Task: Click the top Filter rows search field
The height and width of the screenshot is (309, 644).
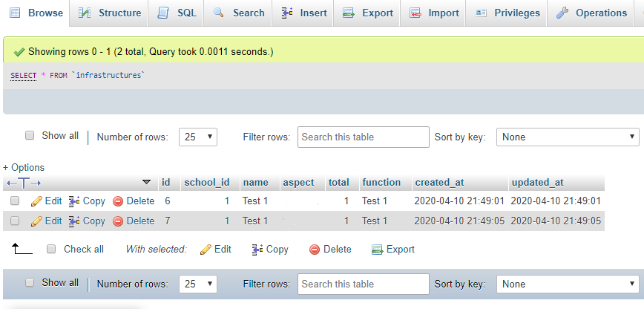Action: [x=364, y=137]
